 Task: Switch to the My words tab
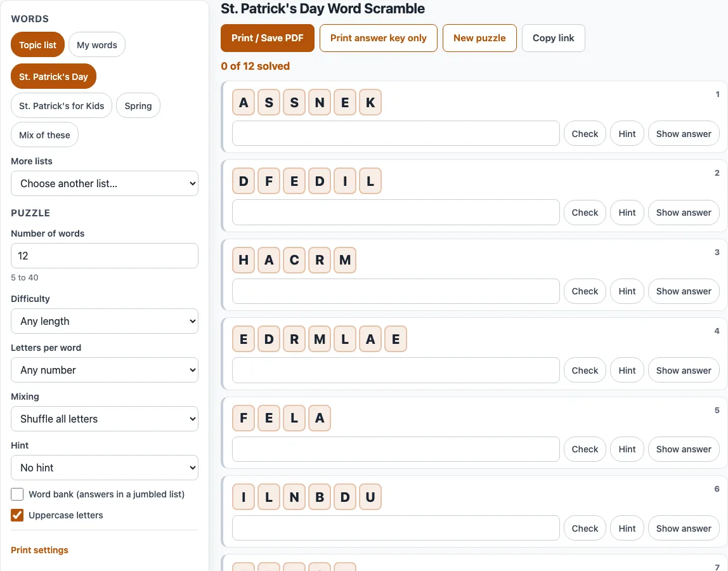[96, 44]
